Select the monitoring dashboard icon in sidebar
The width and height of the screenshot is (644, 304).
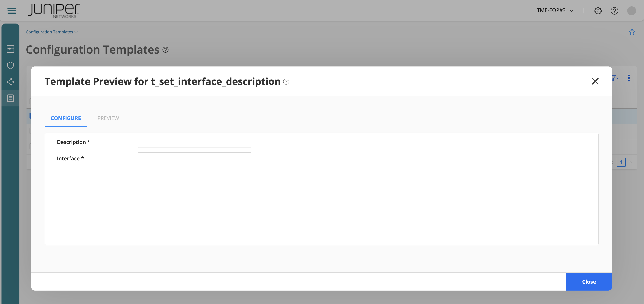point(10,49)
